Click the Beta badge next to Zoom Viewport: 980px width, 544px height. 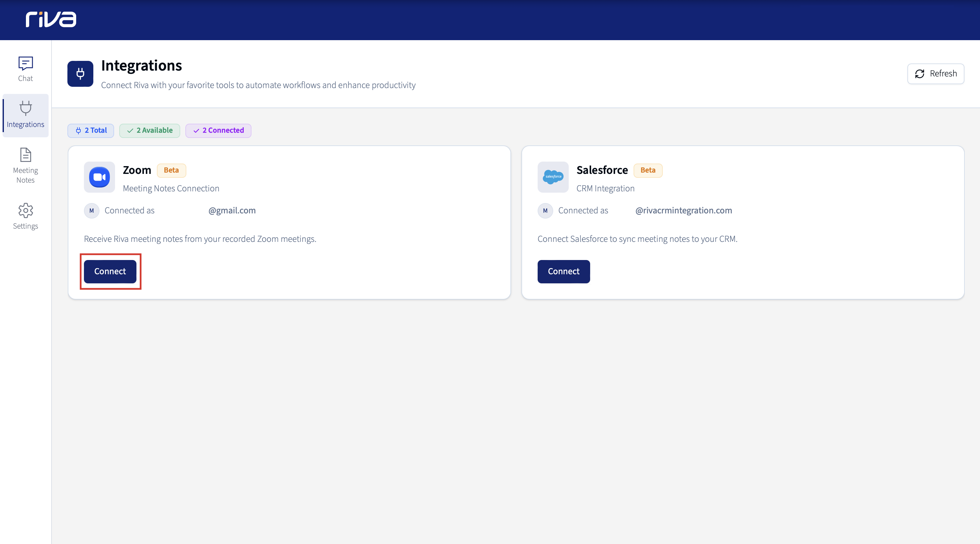tap(171, 170)
